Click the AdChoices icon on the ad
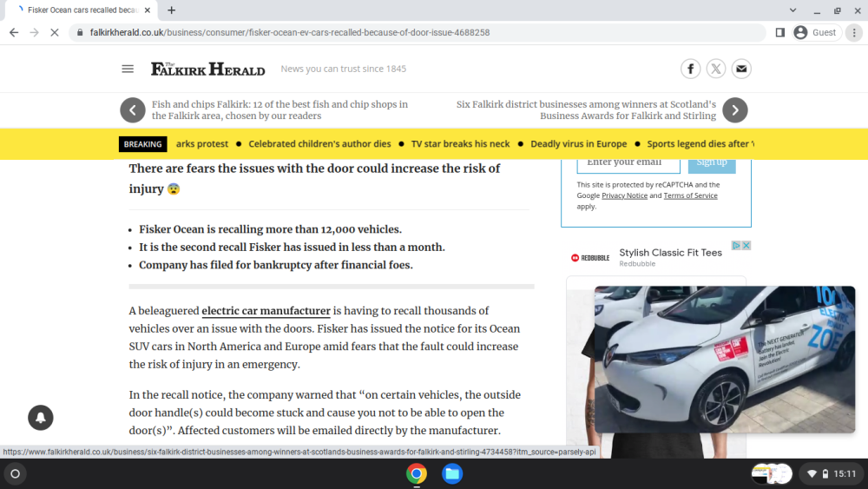This screenshot has height=489, width=868. (x=736, y=245)
